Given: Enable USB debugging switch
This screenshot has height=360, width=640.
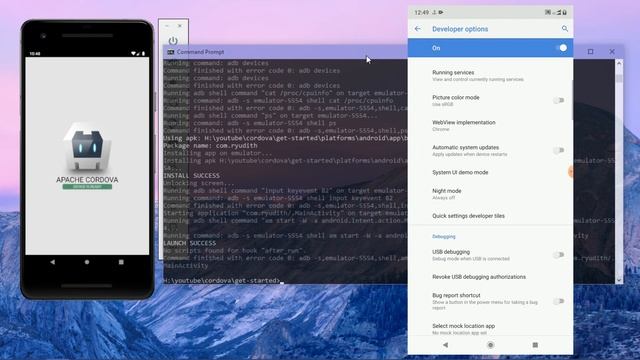Looking at the screenshot, I should tap(559, 255).
